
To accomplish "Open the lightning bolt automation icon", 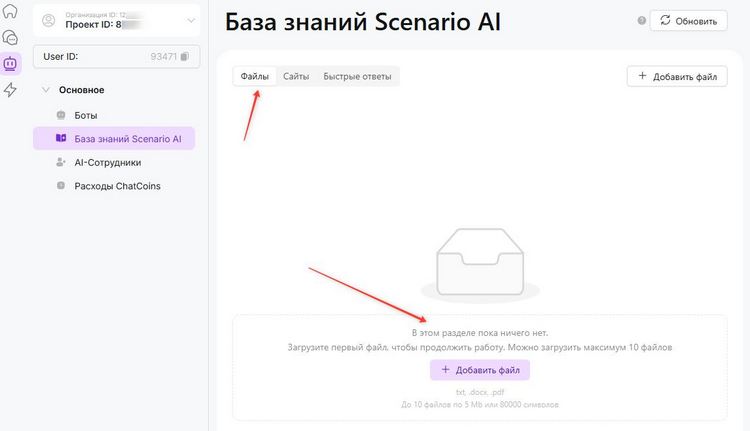I will tap(10, 89).
